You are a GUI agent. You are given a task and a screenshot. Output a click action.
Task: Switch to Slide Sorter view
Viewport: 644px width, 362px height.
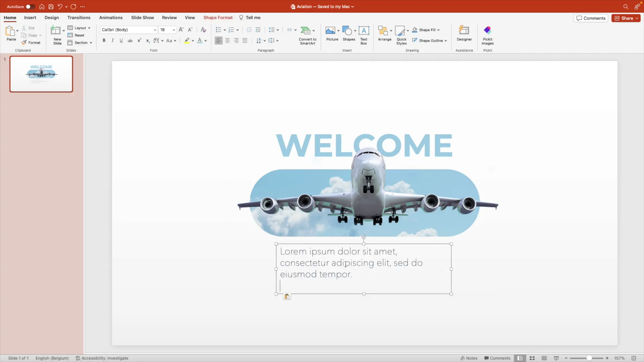[532, 358]
